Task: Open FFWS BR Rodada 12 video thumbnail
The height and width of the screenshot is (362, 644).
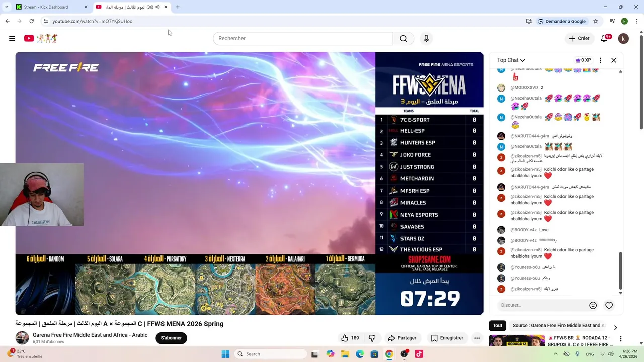Action: pyautogui.click(x=517, y=341)
